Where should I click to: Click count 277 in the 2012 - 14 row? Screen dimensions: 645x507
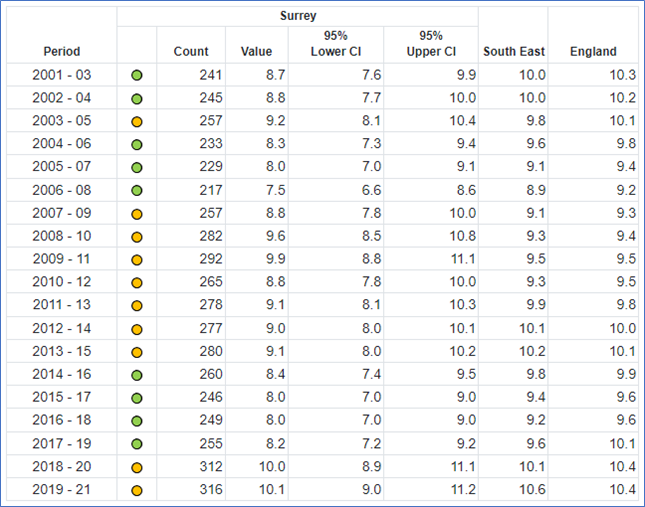211,328
